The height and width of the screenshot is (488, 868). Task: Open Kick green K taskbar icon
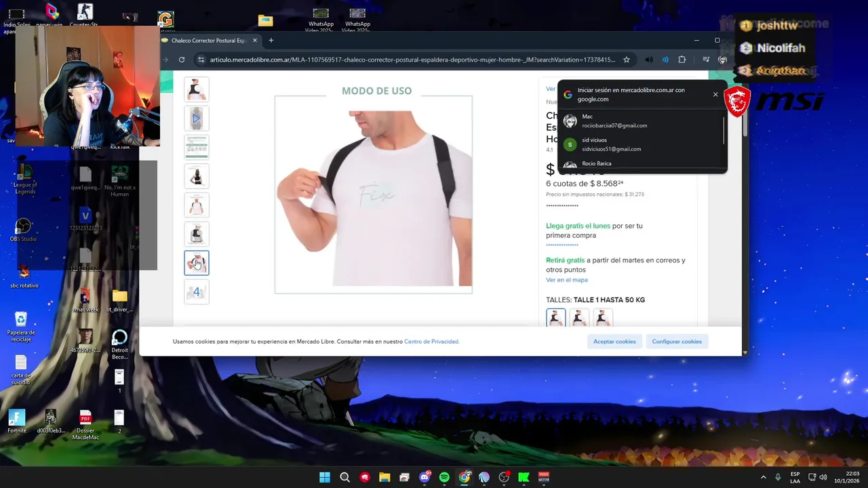coord(524,478)
